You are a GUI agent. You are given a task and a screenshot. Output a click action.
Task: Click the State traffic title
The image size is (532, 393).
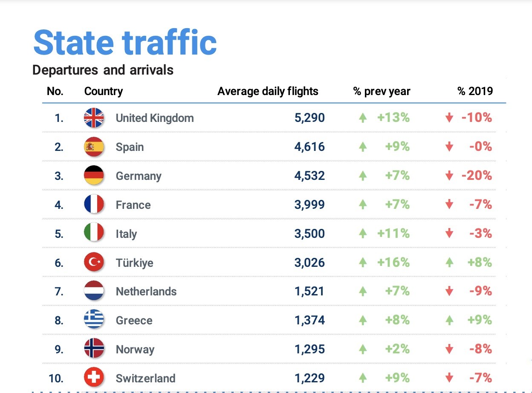click(x=125, y=43)
